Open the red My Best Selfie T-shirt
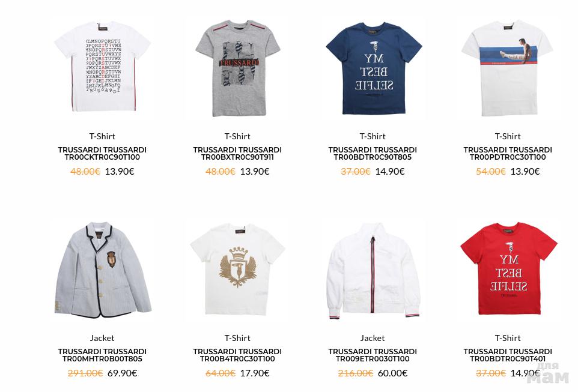The height and width of the screenshot is (392, 578). click(x=509, y=268)
